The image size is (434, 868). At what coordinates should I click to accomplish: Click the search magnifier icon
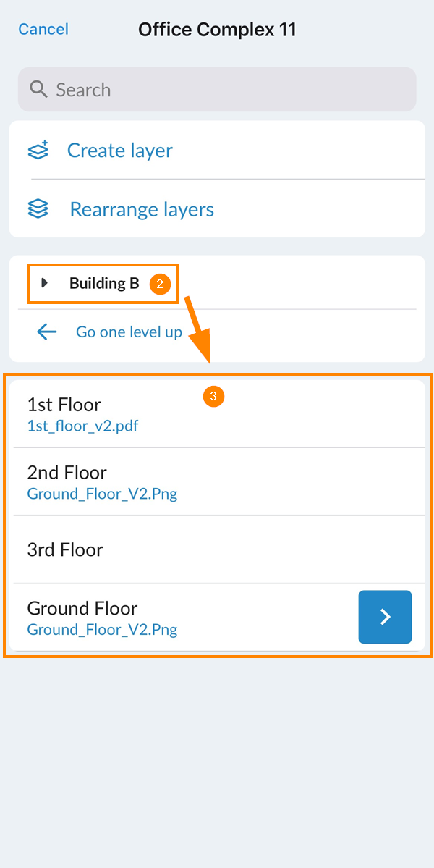[x=38, y=90]
